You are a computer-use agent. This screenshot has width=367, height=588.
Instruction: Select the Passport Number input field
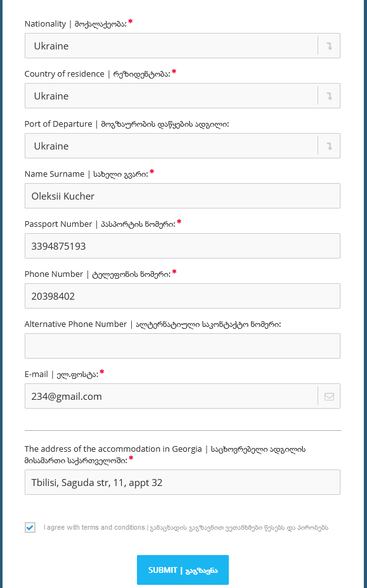pos(183,246)
